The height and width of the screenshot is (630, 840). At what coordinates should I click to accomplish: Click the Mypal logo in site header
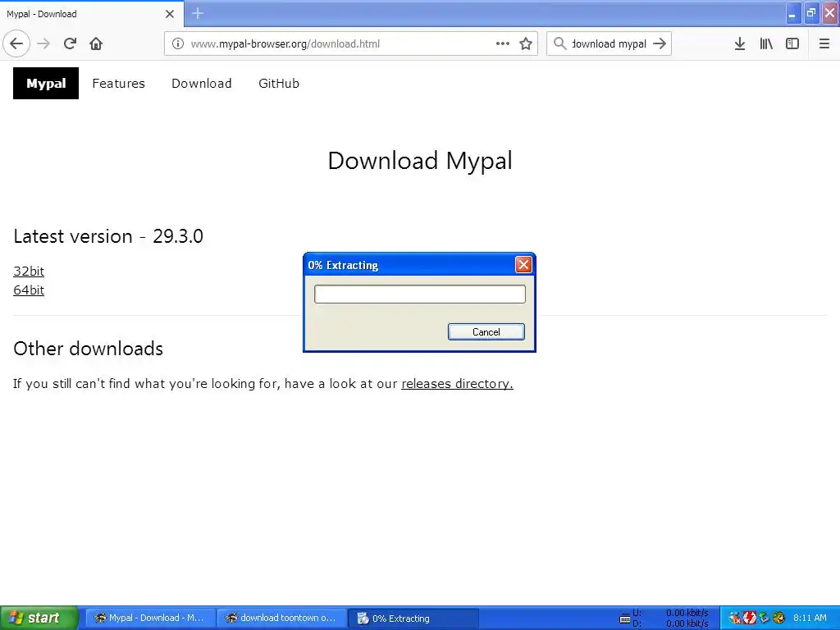pyautogui.click(x=46, y=83)
